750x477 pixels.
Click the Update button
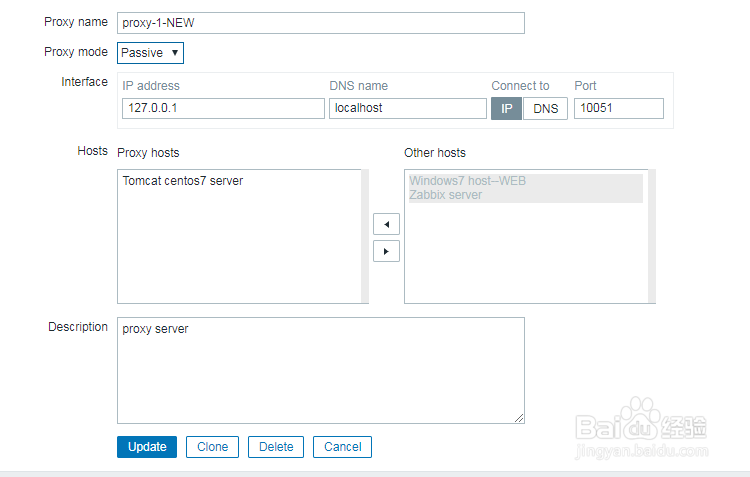pyautogui.click(x=147, y=447)
